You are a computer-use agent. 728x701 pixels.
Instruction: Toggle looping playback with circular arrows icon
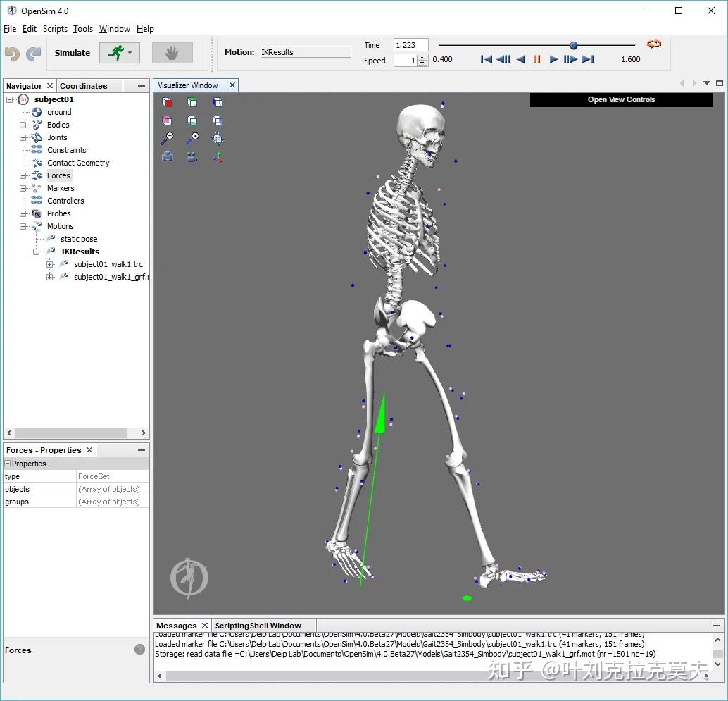(x=653, y=44)
